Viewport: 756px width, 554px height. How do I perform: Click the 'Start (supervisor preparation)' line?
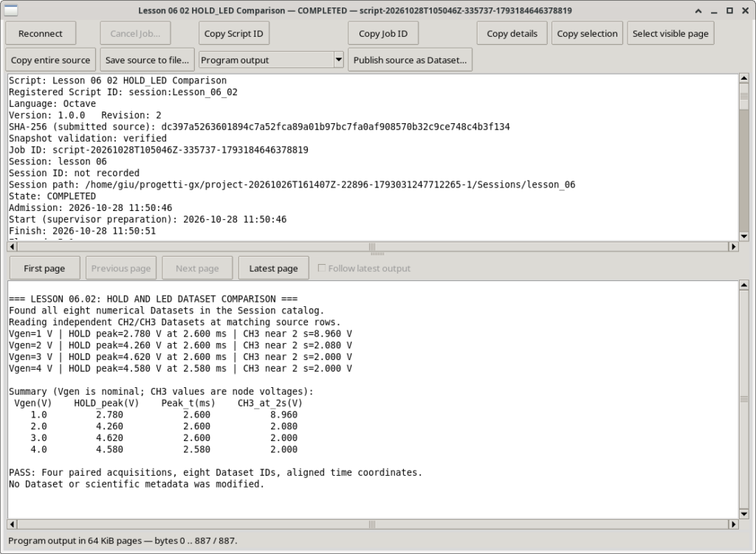148,219
